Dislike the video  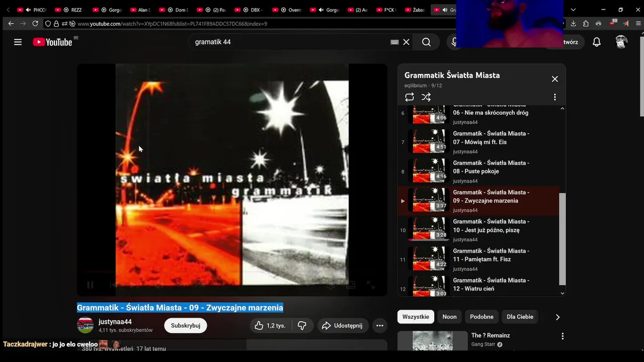tap(302, 325)
